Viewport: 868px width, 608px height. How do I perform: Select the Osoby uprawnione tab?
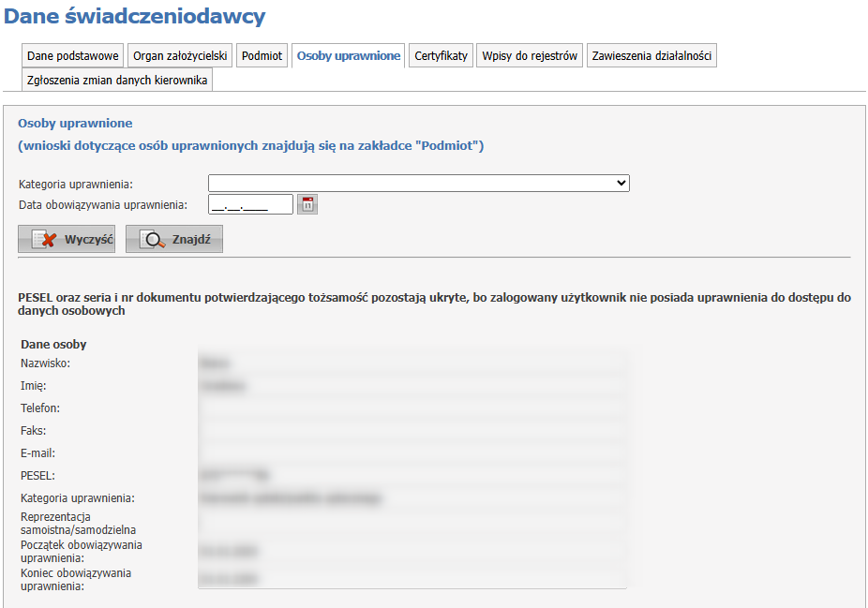click(349, 56)
